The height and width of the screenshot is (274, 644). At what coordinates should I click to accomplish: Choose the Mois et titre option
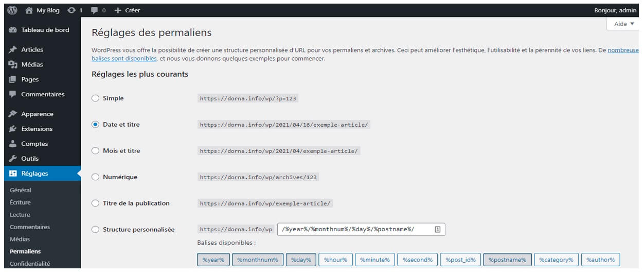tap(95, 151)
